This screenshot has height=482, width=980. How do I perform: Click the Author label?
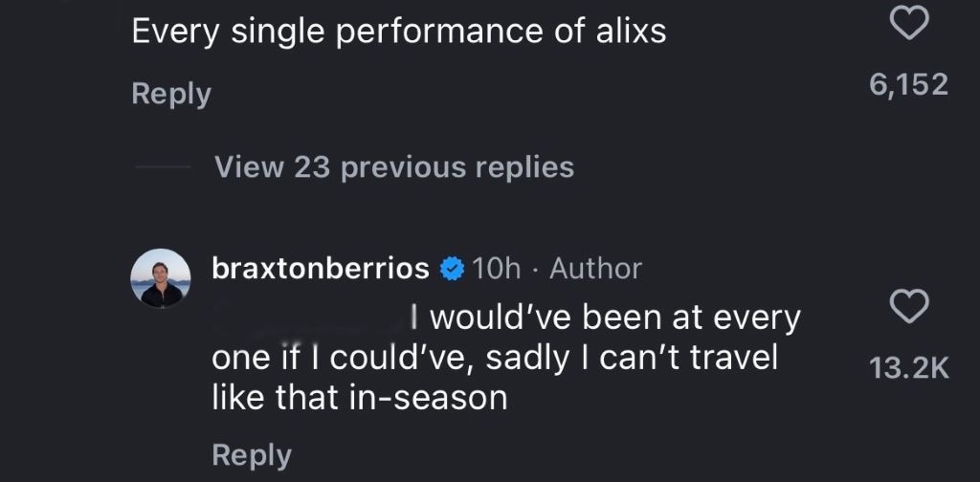click(x=595, y=269)
